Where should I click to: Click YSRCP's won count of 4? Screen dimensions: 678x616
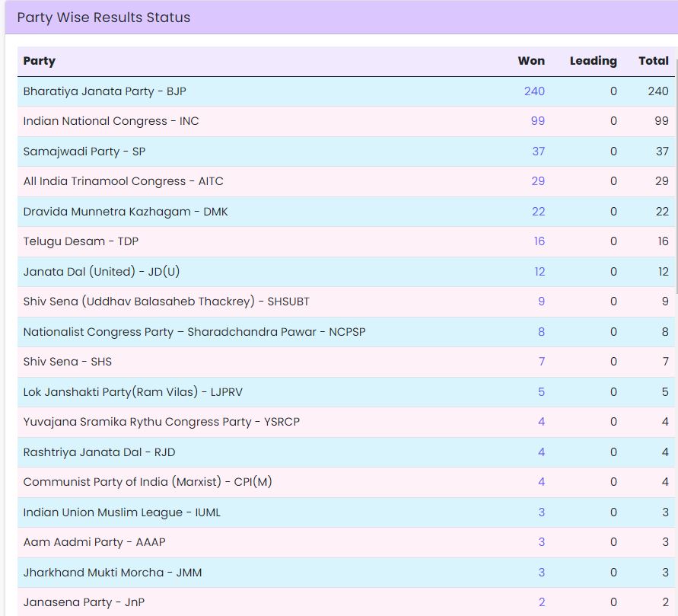[541, 422]
